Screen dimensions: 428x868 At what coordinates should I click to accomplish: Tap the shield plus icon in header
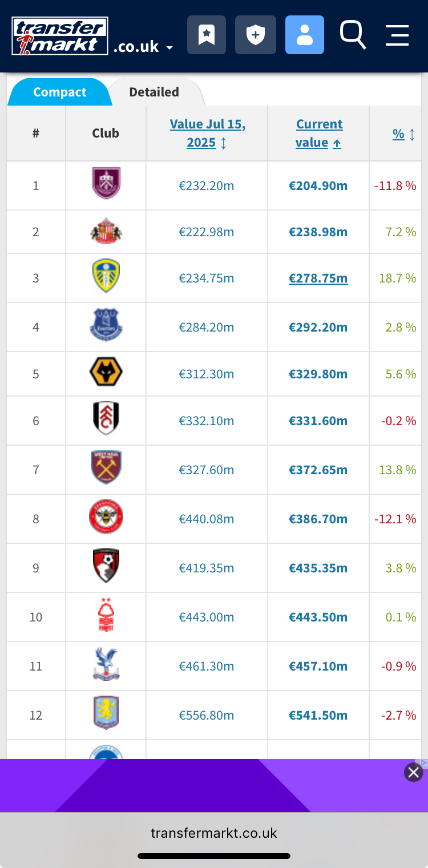[x=256, y=35]
